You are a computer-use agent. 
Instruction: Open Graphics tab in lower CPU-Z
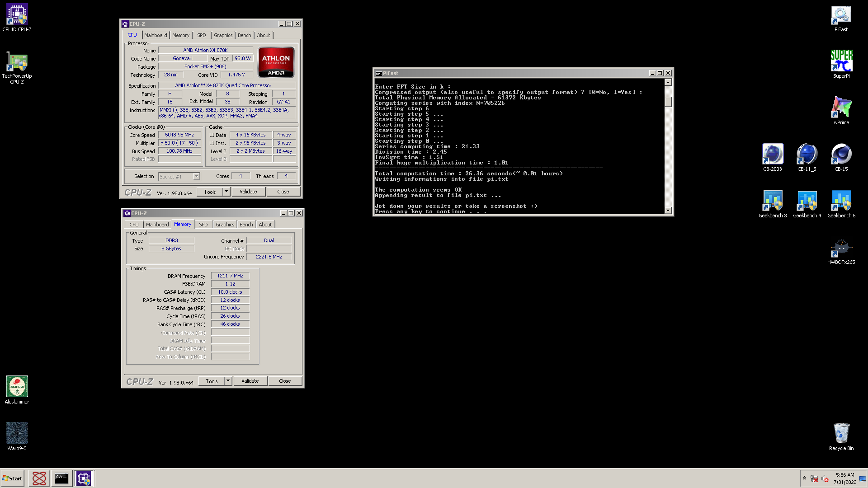point(225,225)
